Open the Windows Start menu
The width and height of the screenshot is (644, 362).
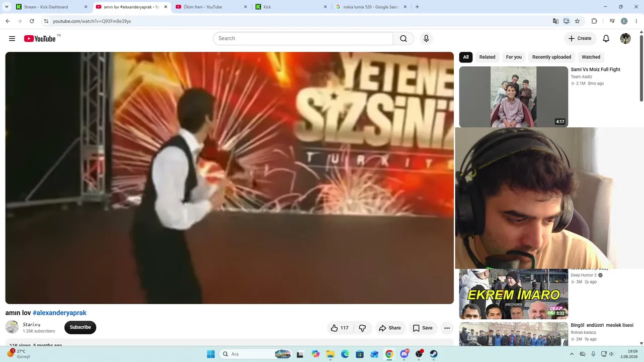210,354
